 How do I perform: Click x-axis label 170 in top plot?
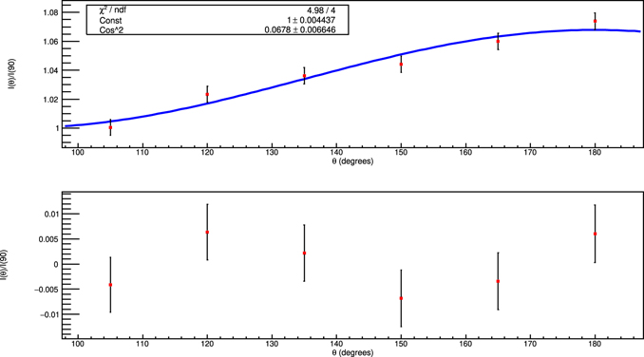(530, 153)
